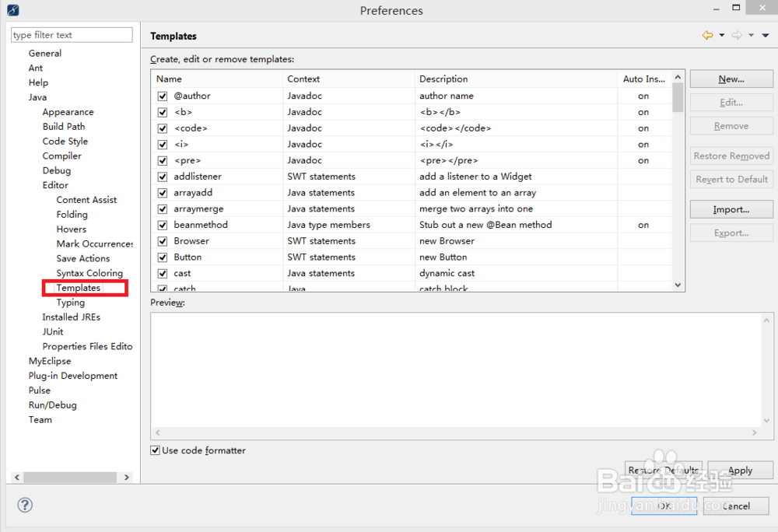Click the tree's horizontal scroll-right arrow
778x532 pixels.
tap(128, 477)
